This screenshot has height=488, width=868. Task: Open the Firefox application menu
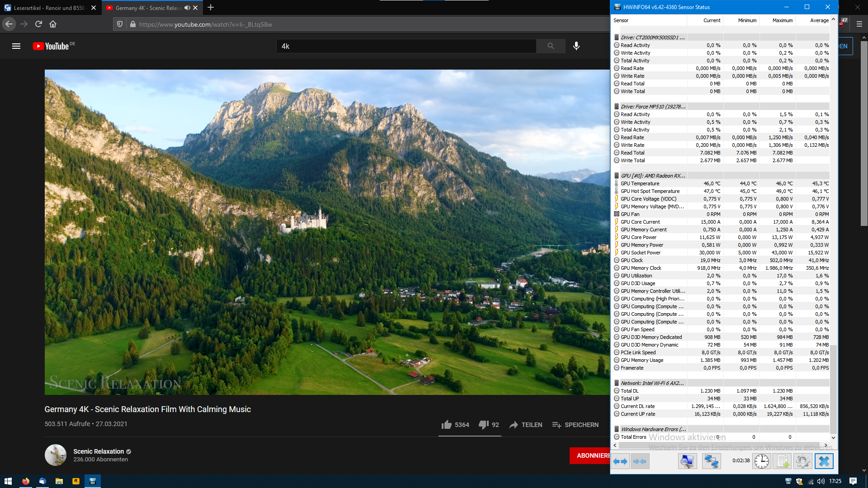click(x=859, y=24)
